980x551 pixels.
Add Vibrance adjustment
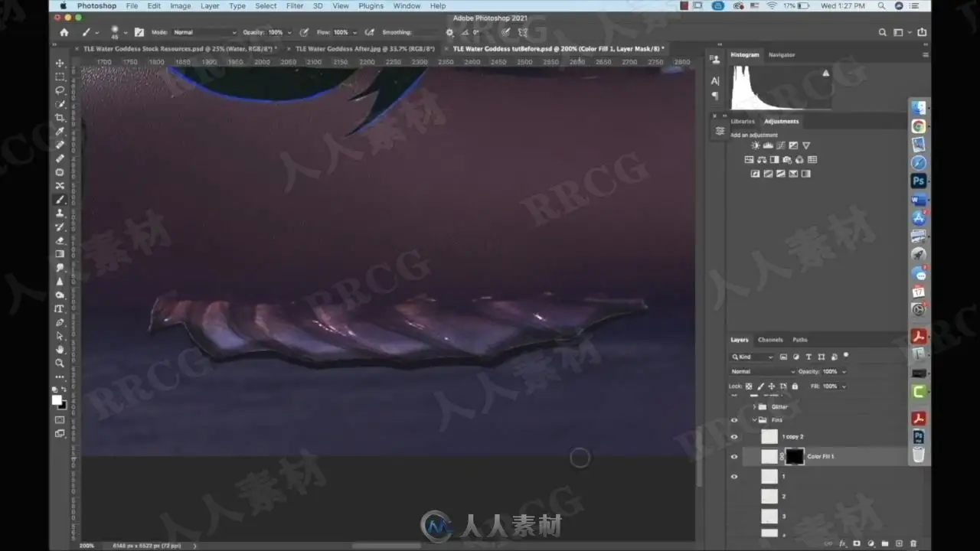coord(806,145)
